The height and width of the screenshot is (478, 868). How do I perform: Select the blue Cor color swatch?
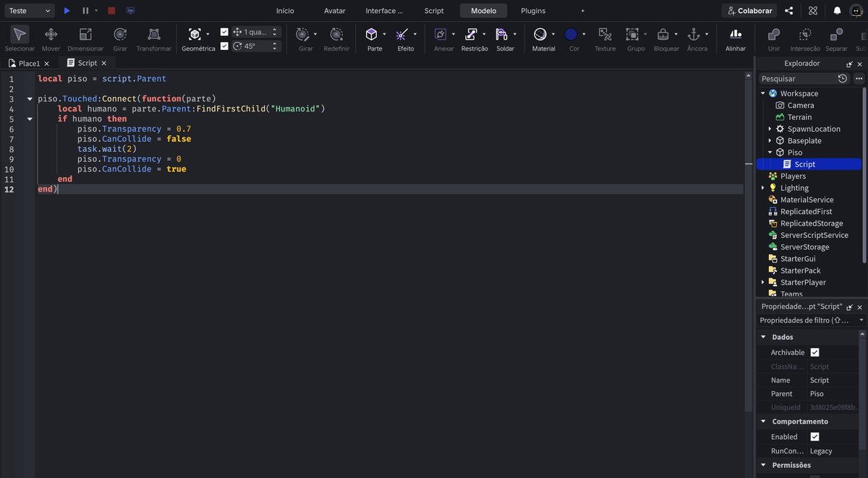(x=571, y=34)
